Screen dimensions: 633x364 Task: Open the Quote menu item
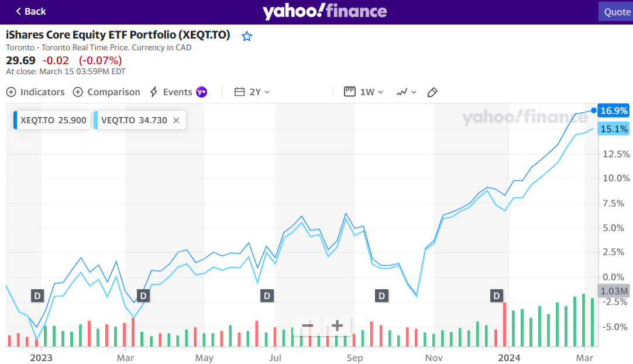tap(616, 11)
